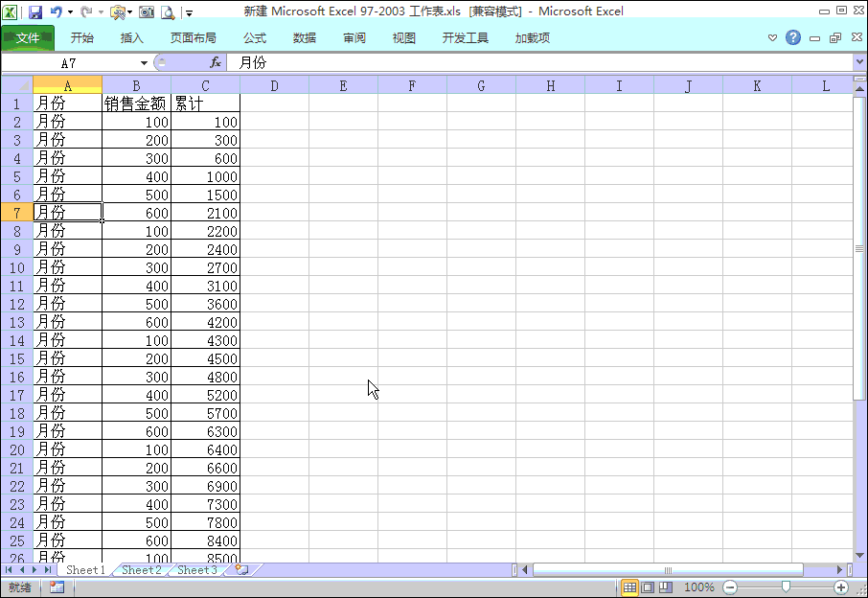Open the 插入 Insert tab
Screen dimensions: 868x598
click(132, 37)
